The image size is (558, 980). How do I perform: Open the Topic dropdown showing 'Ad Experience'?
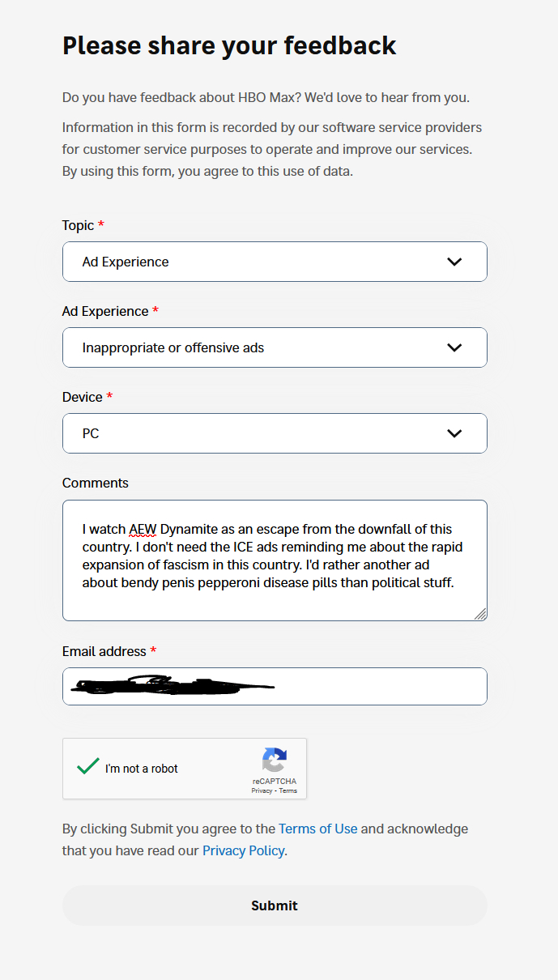259,262
